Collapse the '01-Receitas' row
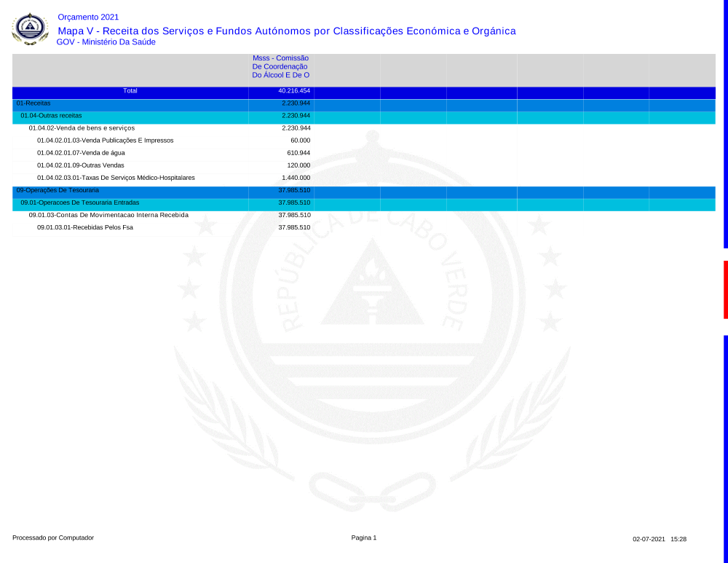The image size is (728, 563). click(33, 103)
